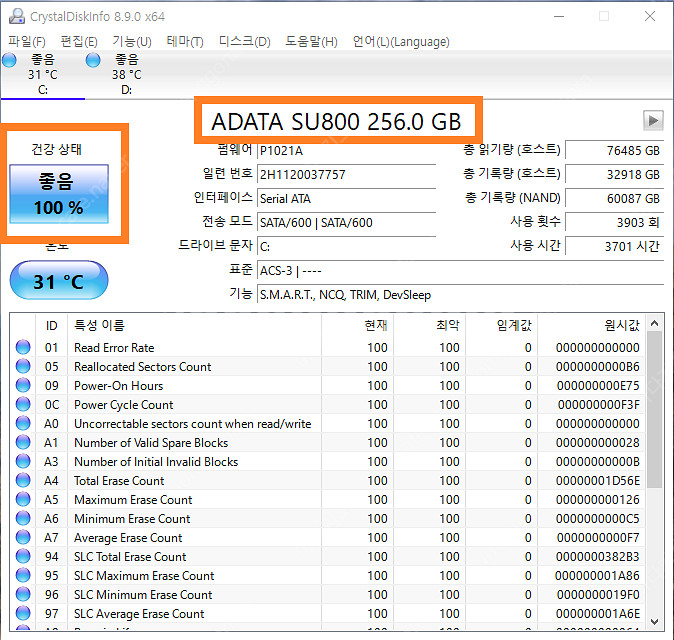Go to next disk with arrow button
674x640 pixels.
653,120
